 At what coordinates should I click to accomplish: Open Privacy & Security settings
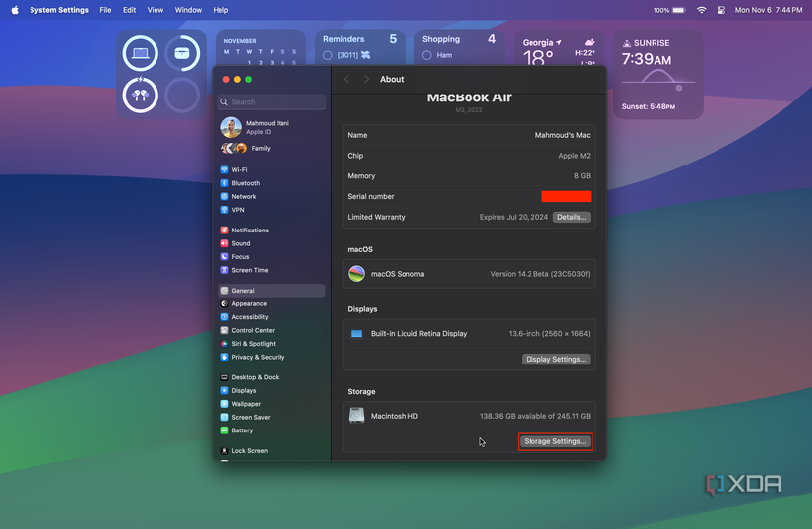[272, 357]
